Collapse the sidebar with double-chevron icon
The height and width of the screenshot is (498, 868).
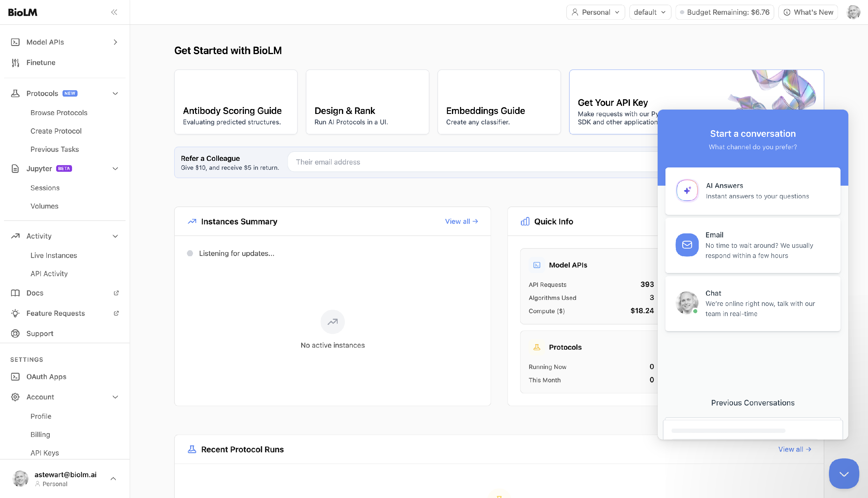pos(114,12)
